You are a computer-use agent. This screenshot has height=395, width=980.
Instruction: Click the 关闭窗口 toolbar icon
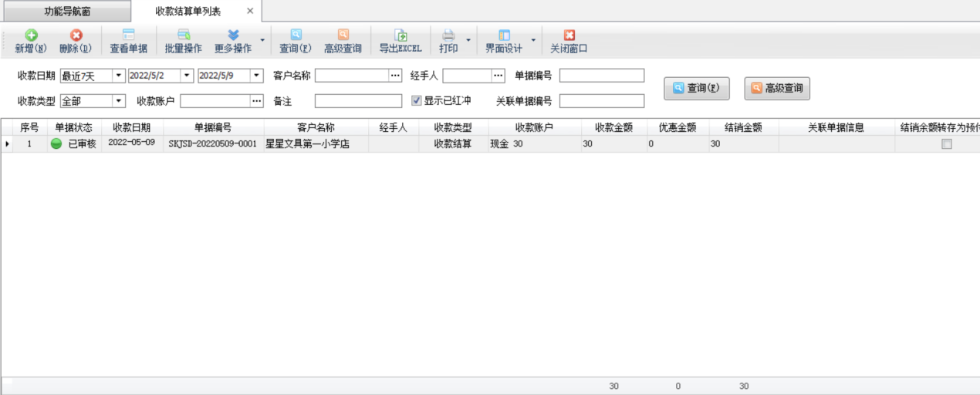[569, 35]
